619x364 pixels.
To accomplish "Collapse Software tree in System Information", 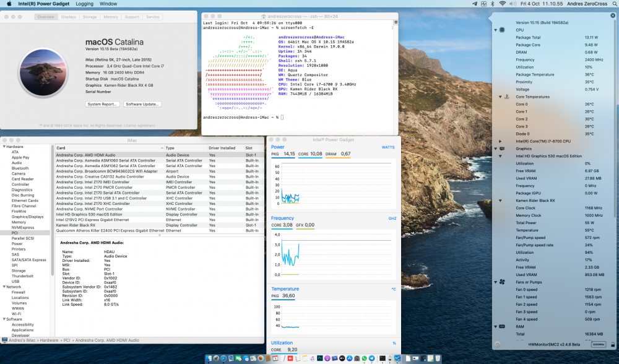I will coord(4,319).
